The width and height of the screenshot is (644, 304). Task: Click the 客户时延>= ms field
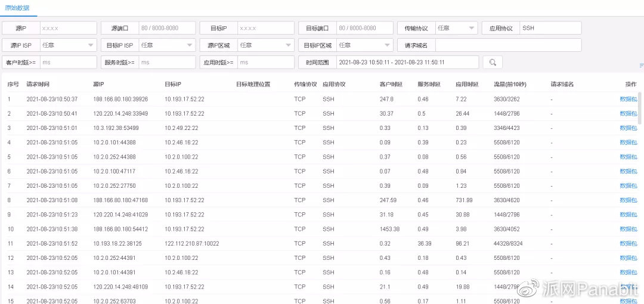(68, 63)
